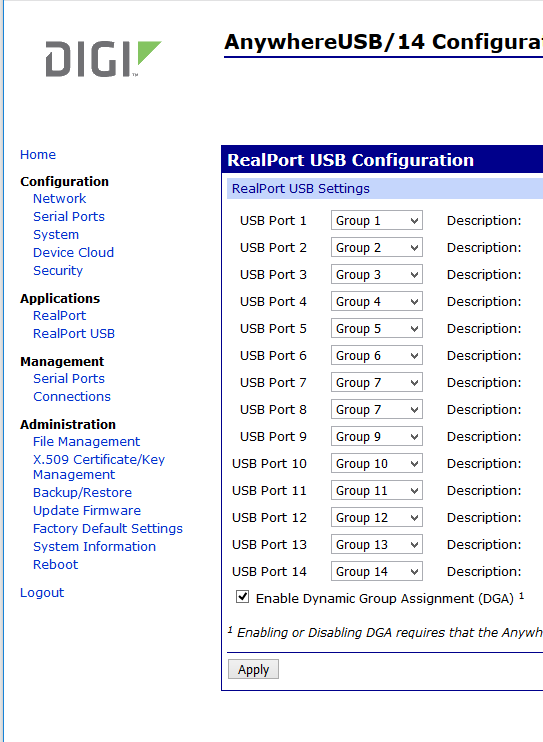The height and width of the screenshot is (742, 543).
Task: Click the USB Port 14 label
Action: (269, 572)
